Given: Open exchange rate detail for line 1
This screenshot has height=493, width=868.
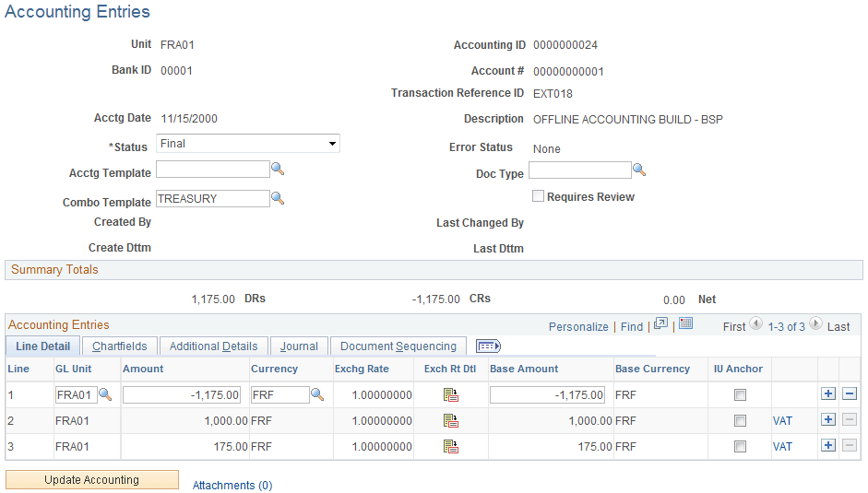Looking at the screenshot, I should pos(451,395).
